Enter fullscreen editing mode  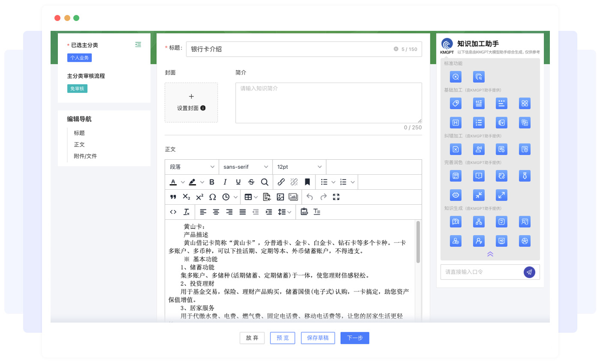coord(336,197)
